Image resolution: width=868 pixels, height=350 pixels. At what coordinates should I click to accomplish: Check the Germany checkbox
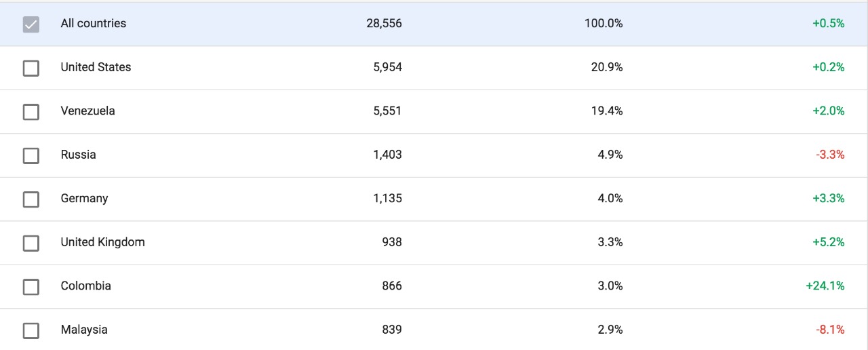tap(31, 199)
